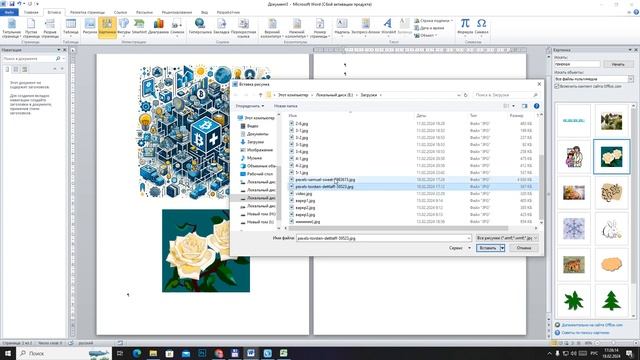Click the Undo arrow in quick access toolbar
Image resolution: width=640 pixels, height=360 pixels.
click(x=19, y=4)
